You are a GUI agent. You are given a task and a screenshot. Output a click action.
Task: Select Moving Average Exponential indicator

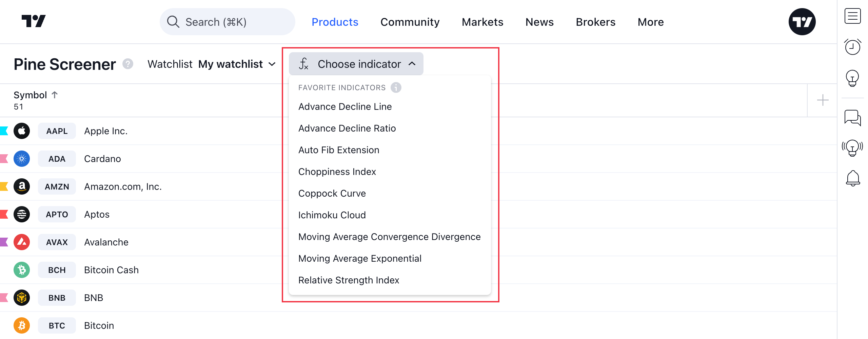point(390,258)
